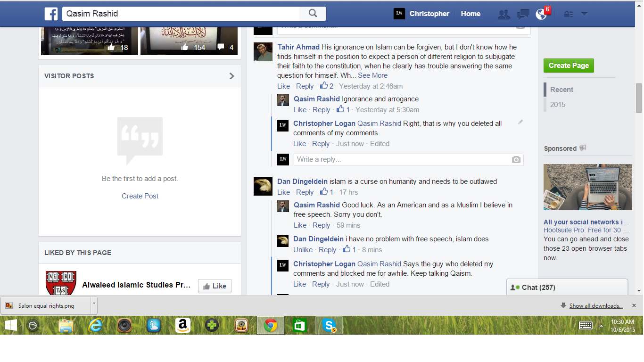Open Dan Dingeldein's eagle avatar on main comment
Viewport: 644px width, 362px height.
[x=263, y=186]
